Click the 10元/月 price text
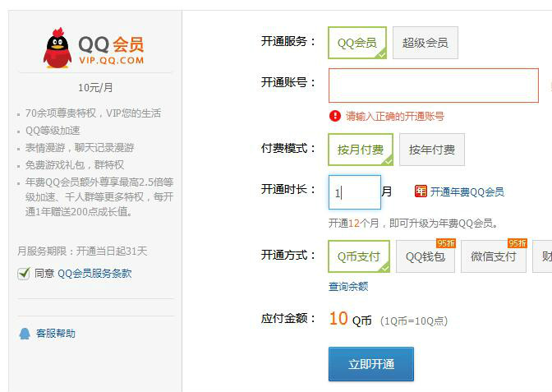This screenshot has height=392, width=552. [x=95, y=88]
